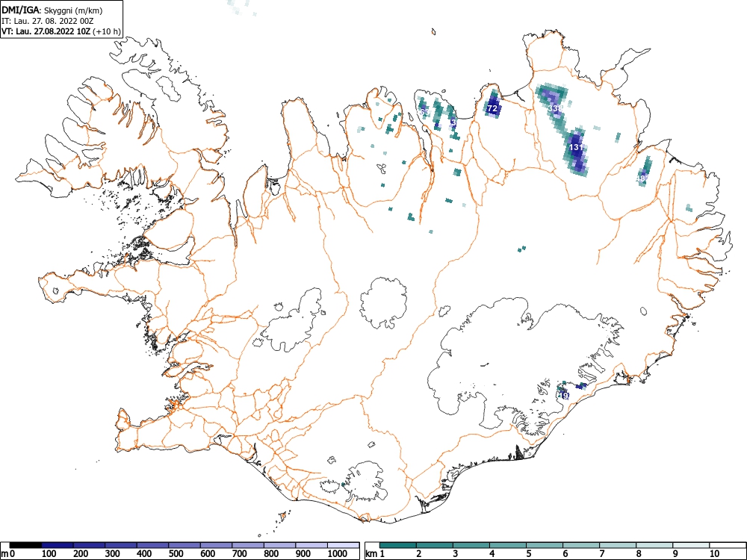Click the navy swatch between 100 and 200 m

click(x=58, y=545)
